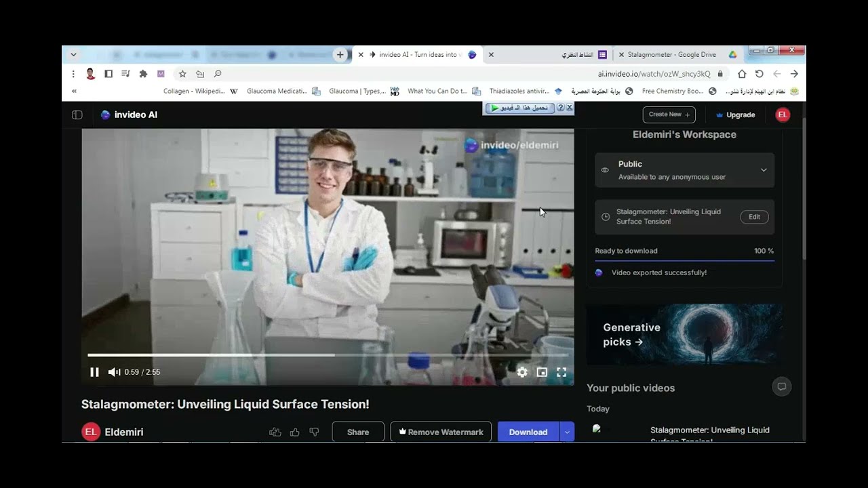Open the Free Chemistry Boo... bookmark
868x488 pixels.
(679, 91)
